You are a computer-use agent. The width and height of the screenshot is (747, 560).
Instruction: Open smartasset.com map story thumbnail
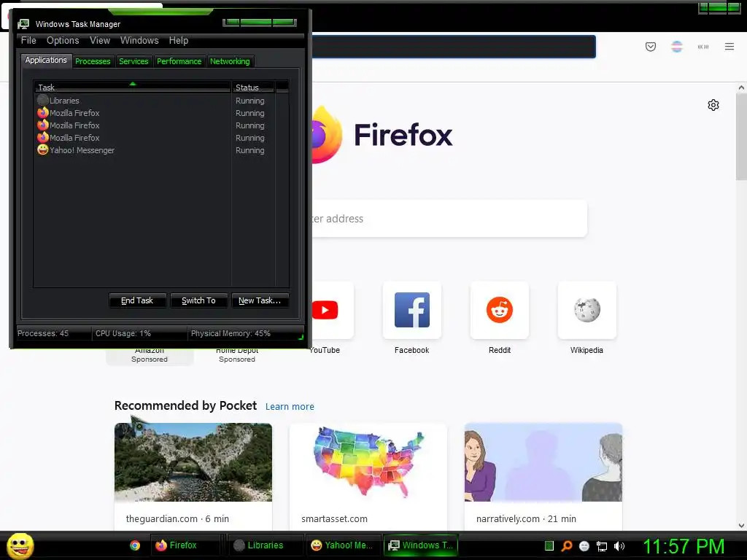tap(368, 462)
